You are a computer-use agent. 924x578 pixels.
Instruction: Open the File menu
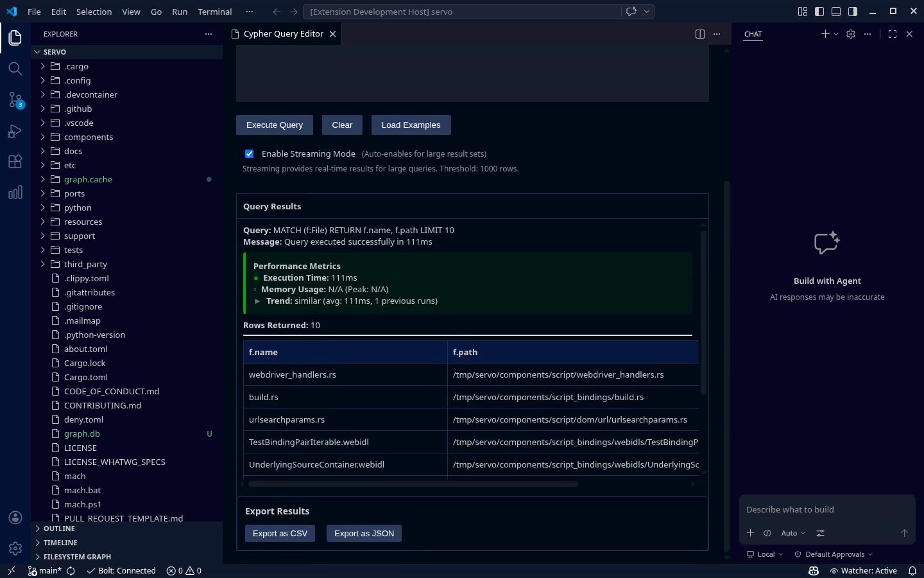[x=34, y=12]
